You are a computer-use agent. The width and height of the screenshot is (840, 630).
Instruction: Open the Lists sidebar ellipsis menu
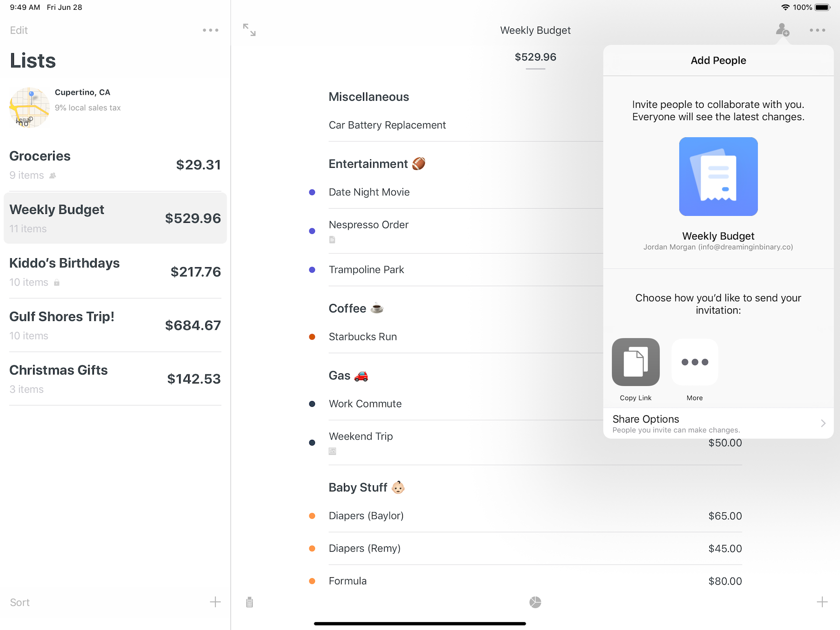click(x=210, y=30)
